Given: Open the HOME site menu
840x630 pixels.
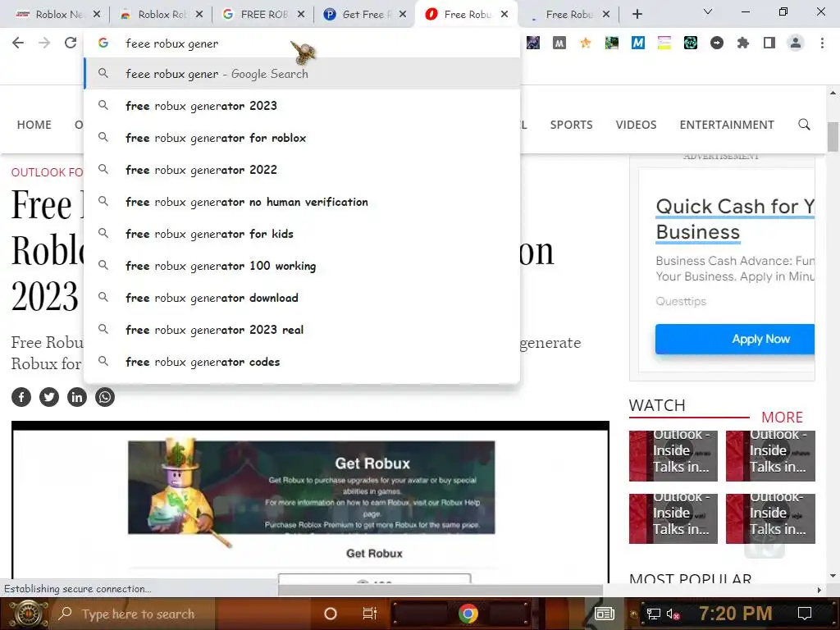Looking at the screenshot, I should pyautogui.click(x=34, y=125).
